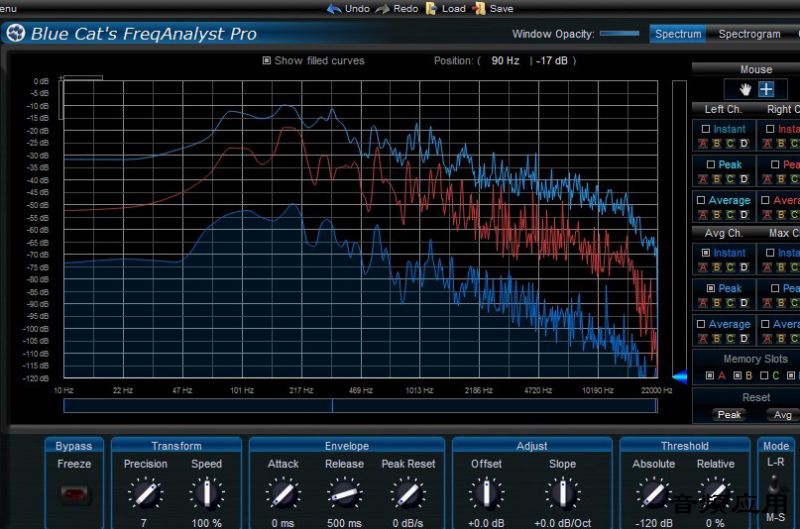Enable the Left Ch. Average curve checkbox

tap(701, 200)
